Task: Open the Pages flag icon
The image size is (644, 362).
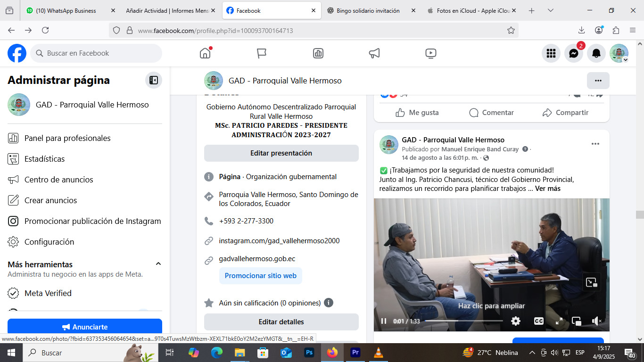Action: point(262,53)
